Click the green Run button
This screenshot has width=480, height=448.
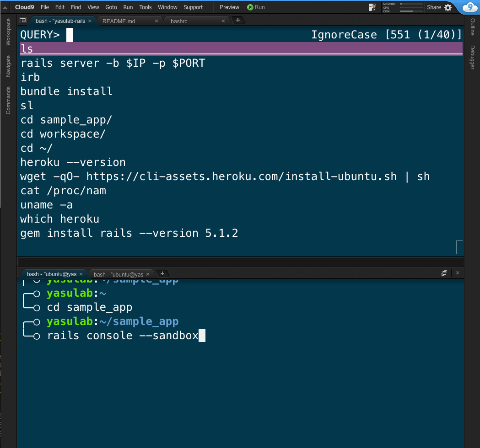coord(256,7)
